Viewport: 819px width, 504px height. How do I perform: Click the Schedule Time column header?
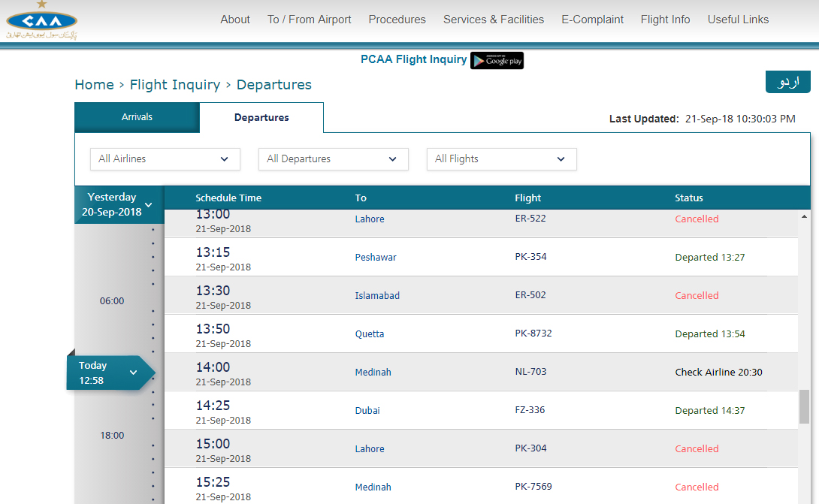point(228,198)
